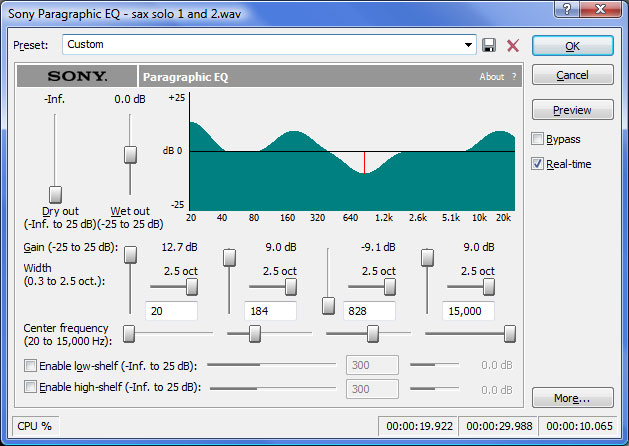Image resolution: width=629 pixels, height=446 pixels.
Task: Click the frequency field showing 184
Action: [270, 311]
